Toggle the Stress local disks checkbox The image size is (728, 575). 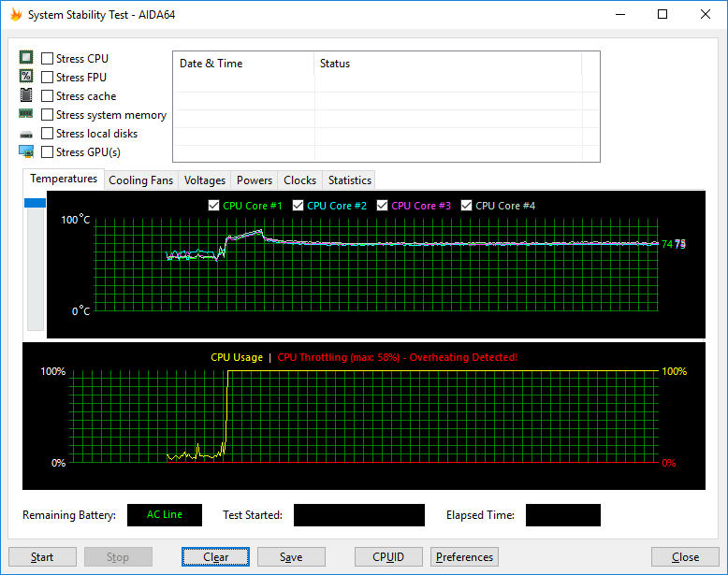[x=47, y=133]
